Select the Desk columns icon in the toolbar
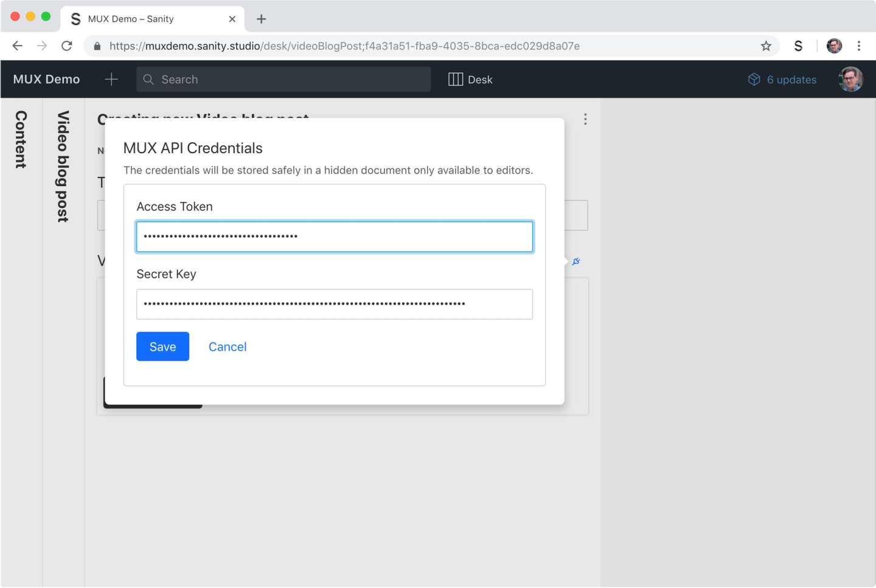Screen dimensions: 876x588 coord(455,79)
